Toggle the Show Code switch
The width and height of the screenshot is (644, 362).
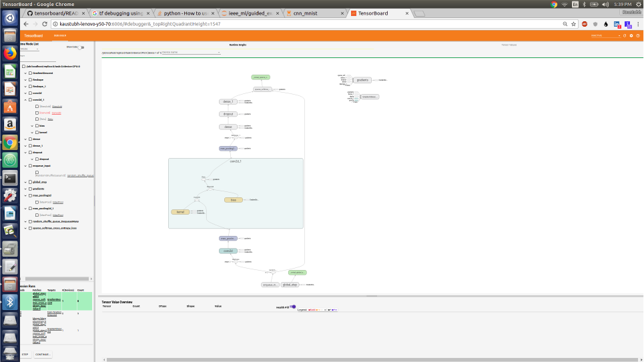point(81,47)
